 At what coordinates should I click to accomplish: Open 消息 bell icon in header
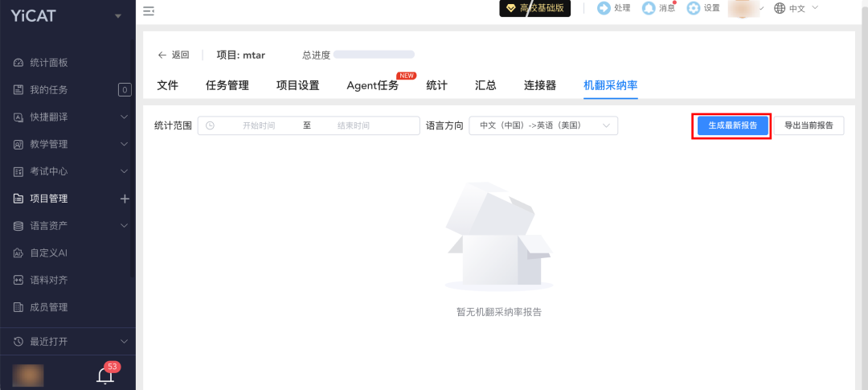pyautogui.click(x=649, y=8)
